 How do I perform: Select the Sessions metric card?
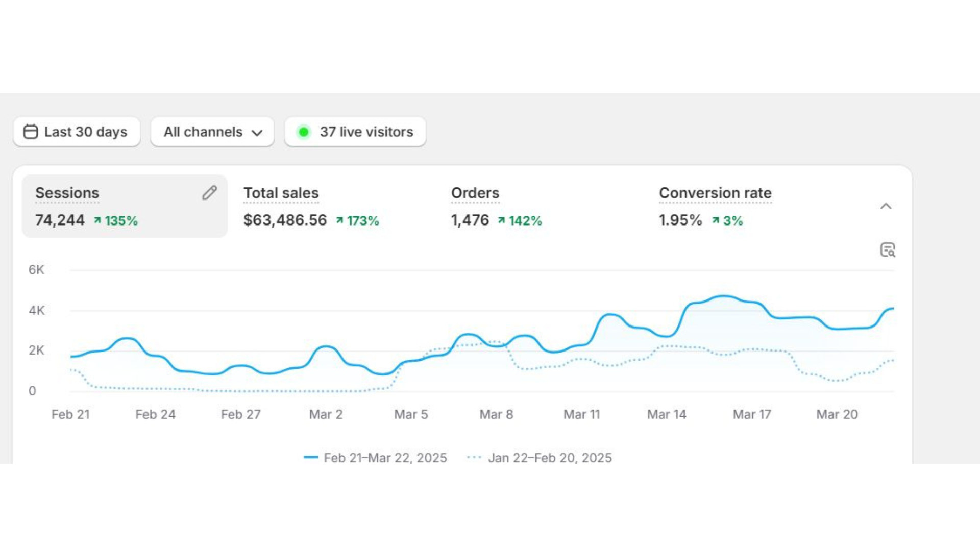[125, 207]
